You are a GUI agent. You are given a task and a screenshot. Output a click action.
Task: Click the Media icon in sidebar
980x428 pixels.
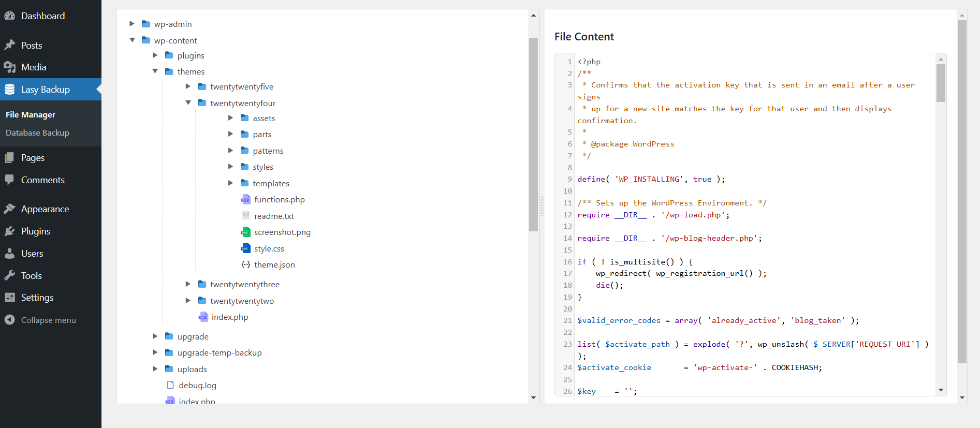pos(9,67)
